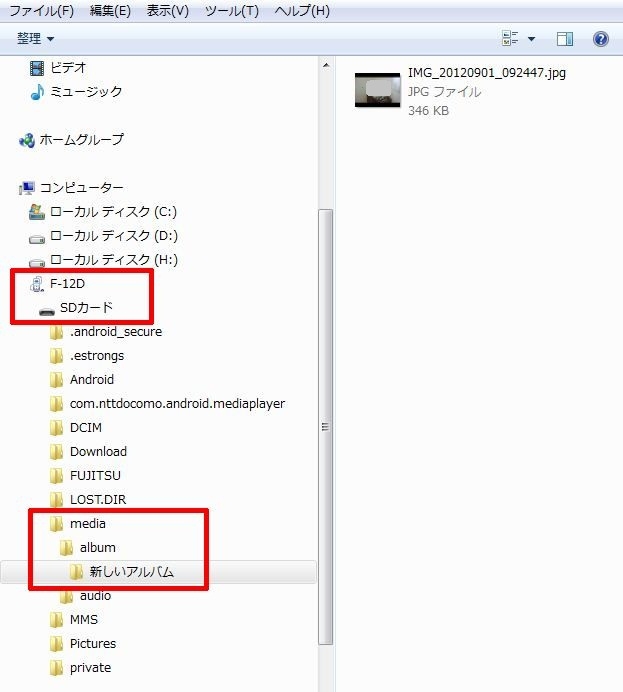The width and height of the screenshot is (623, 692).
Task: Select the F-12D device
Action: tap(68, 284)
